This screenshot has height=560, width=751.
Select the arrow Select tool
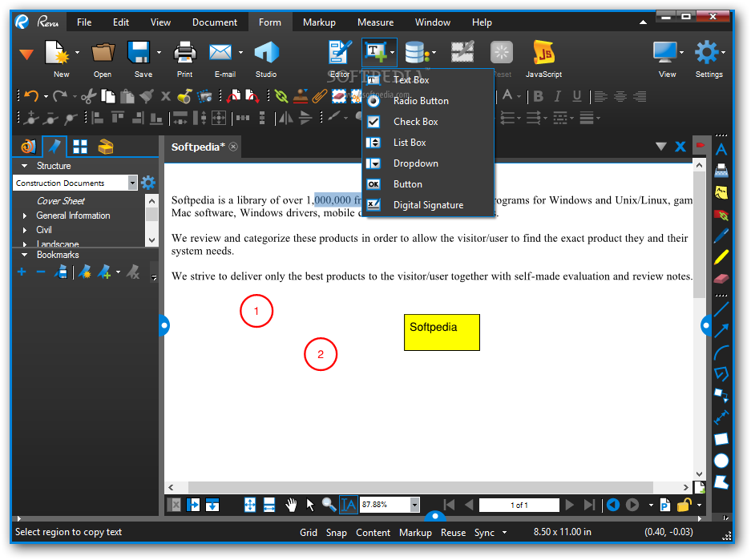[310, 505]
